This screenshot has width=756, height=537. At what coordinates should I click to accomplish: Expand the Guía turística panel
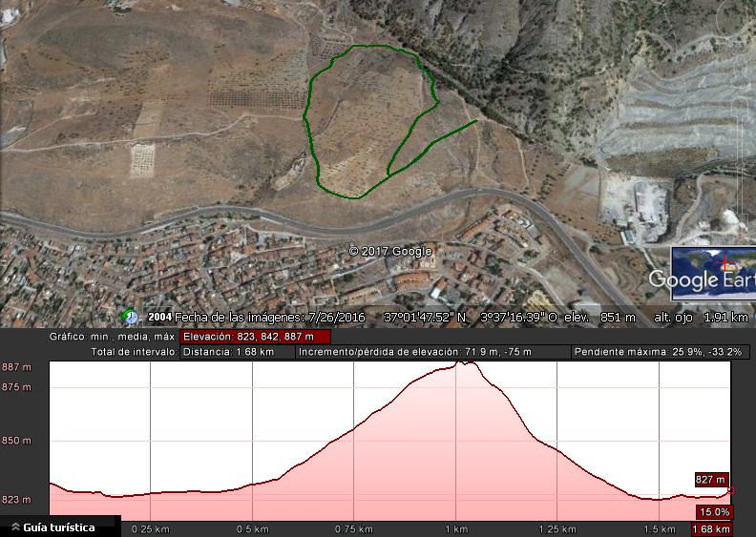(x=59, y=527)
